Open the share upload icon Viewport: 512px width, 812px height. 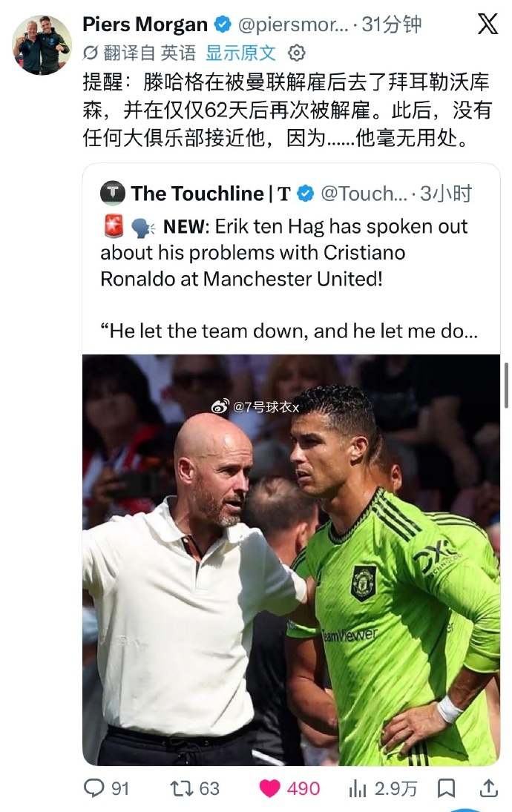pyautogui.click(x=489, y=788)
